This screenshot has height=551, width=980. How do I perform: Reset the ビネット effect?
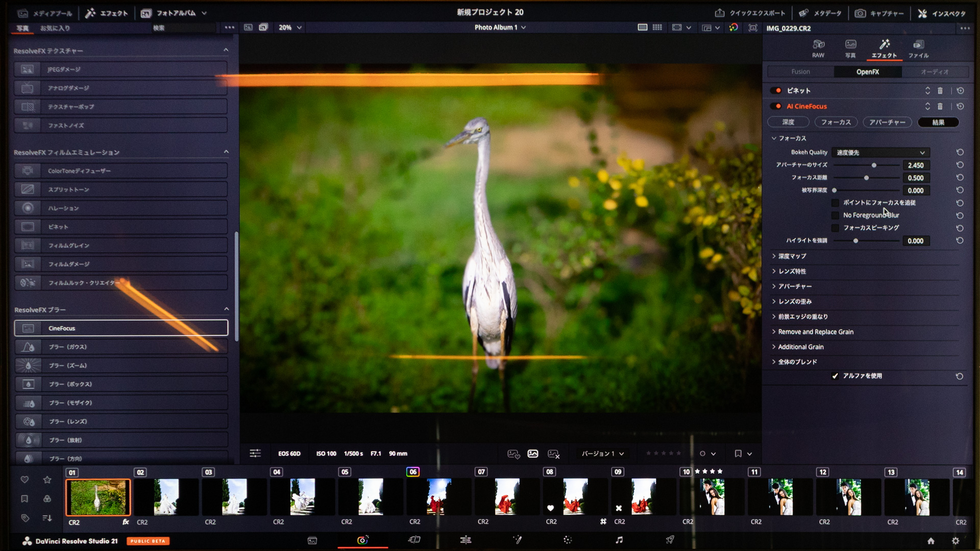coord(960,91)
